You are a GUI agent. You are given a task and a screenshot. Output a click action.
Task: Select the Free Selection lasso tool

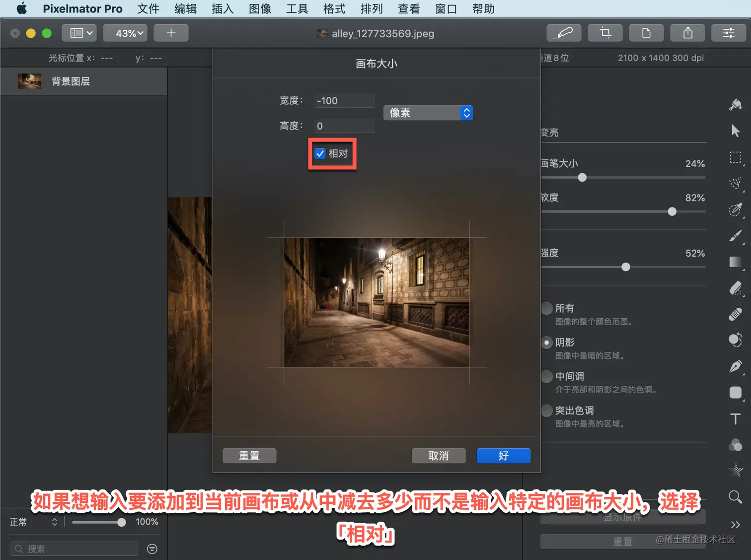coord(736,183)
